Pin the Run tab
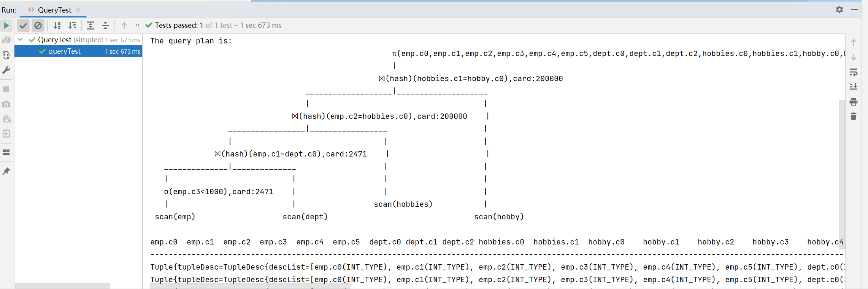 pyautogui.click(x=6, y=171)
